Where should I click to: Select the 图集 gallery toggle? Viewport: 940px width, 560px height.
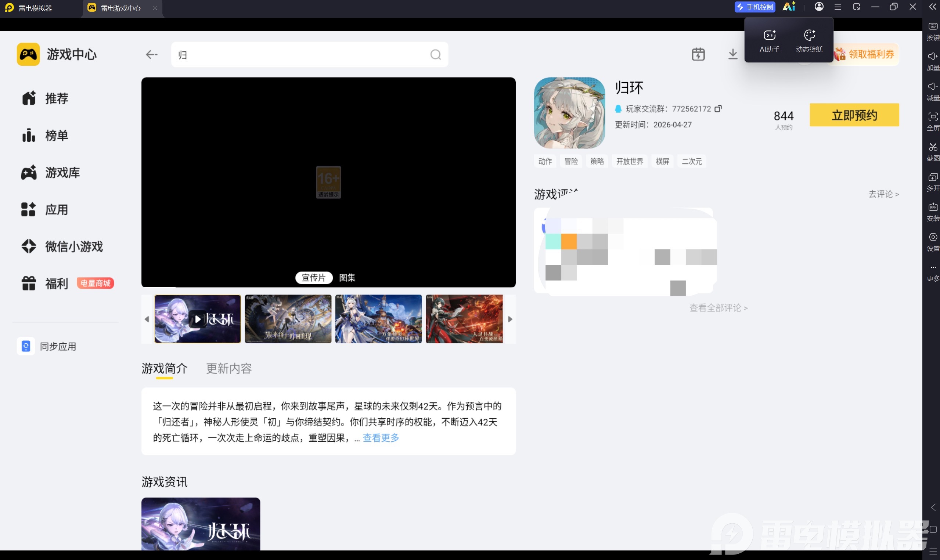coord(347,278)
